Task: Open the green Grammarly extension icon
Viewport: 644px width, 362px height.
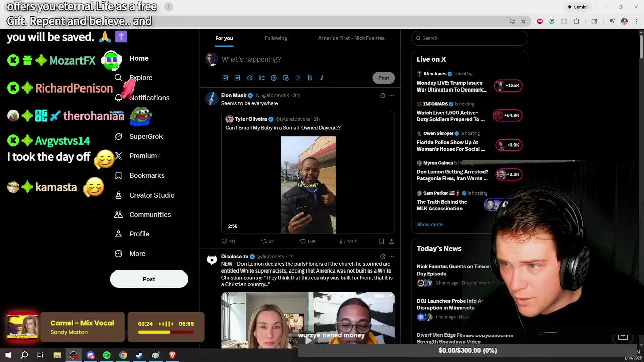Action: pyautogui.click(x=552, y=21)
